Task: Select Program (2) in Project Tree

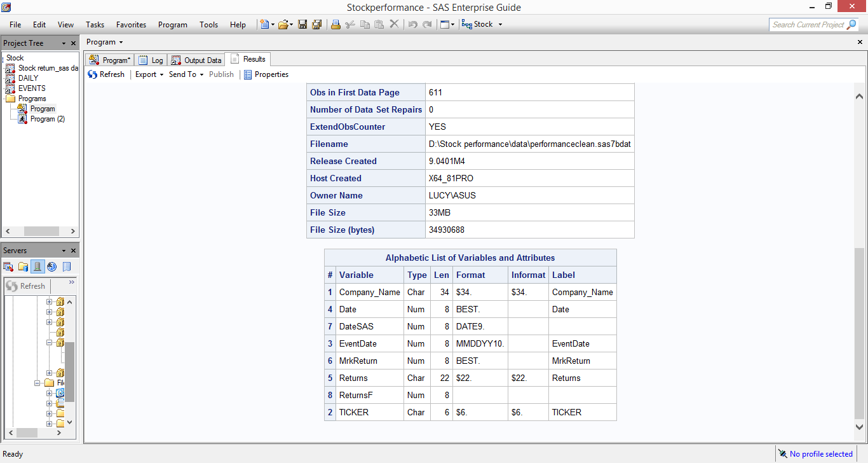Action: (x=47, y=119)
